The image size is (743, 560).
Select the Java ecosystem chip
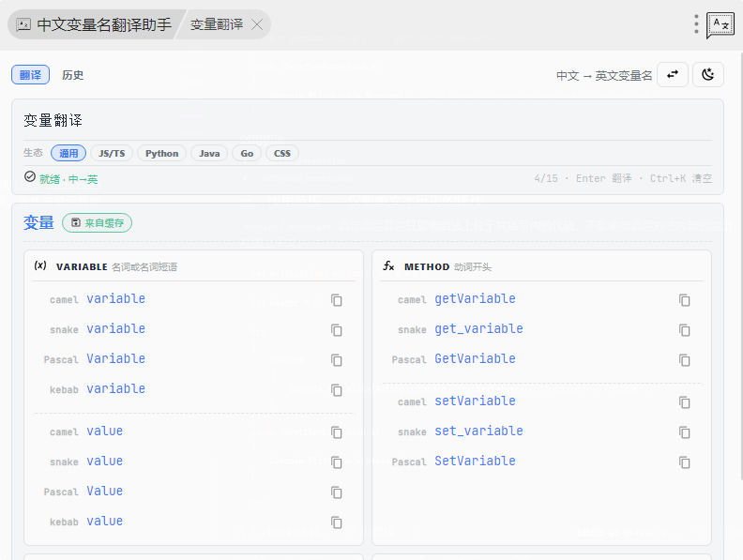pos(209,153)
